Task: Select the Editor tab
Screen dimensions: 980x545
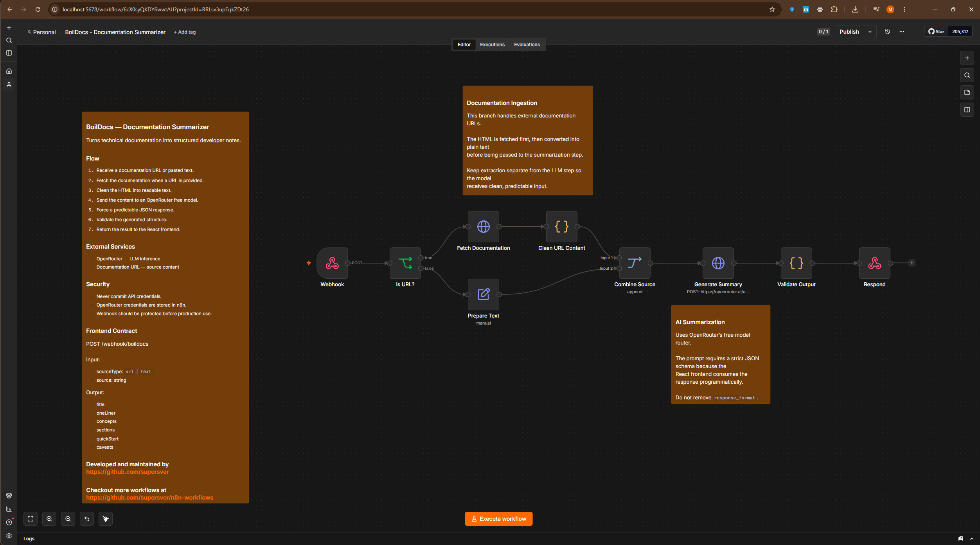Action: (464, 45)
